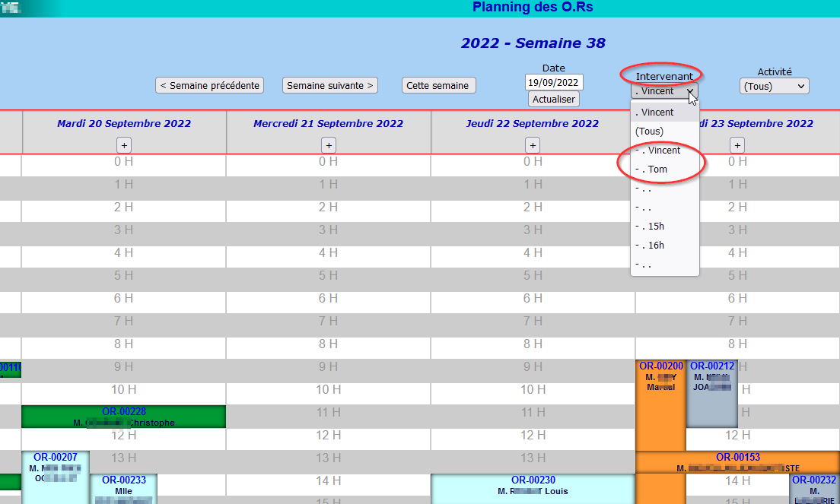This screenshot has width=840, height=504.
Task: Open the Activité dropdown
Action: [x=774, y=86]
